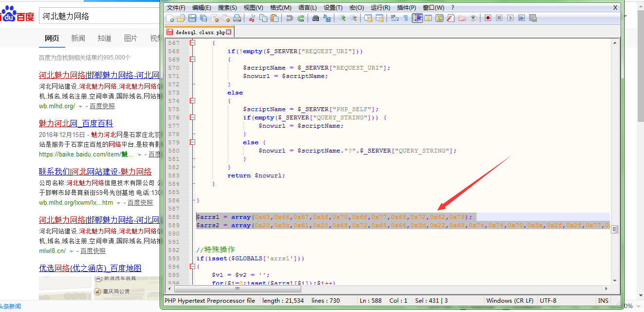Expand dropdown arrow beside wb.mlhd.org result

click(x=81, y=106)
